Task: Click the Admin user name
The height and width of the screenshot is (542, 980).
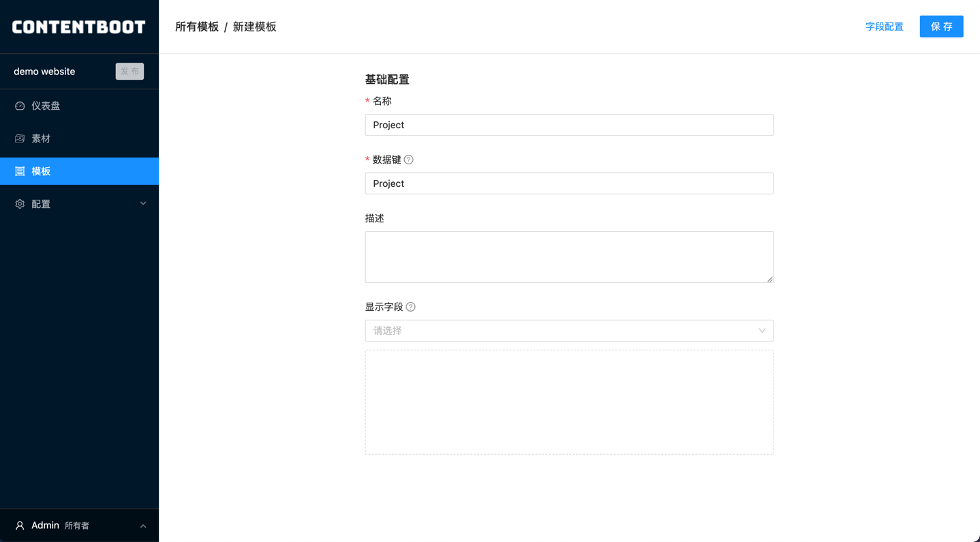Action: [x=45, y=526]
